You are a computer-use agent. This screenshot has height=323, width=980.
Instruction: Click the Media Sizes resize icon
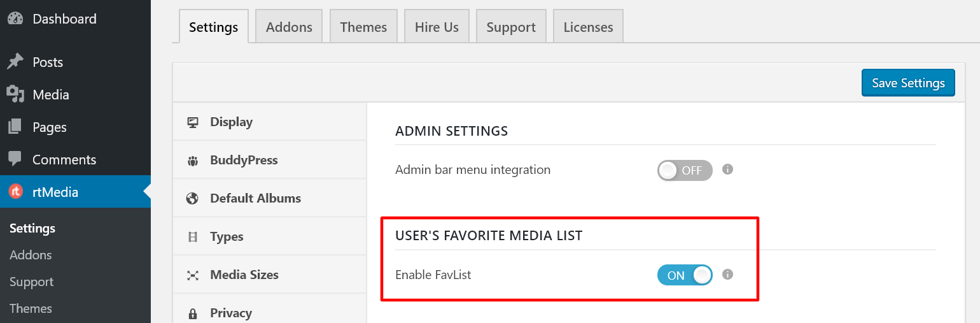(193, 275)
